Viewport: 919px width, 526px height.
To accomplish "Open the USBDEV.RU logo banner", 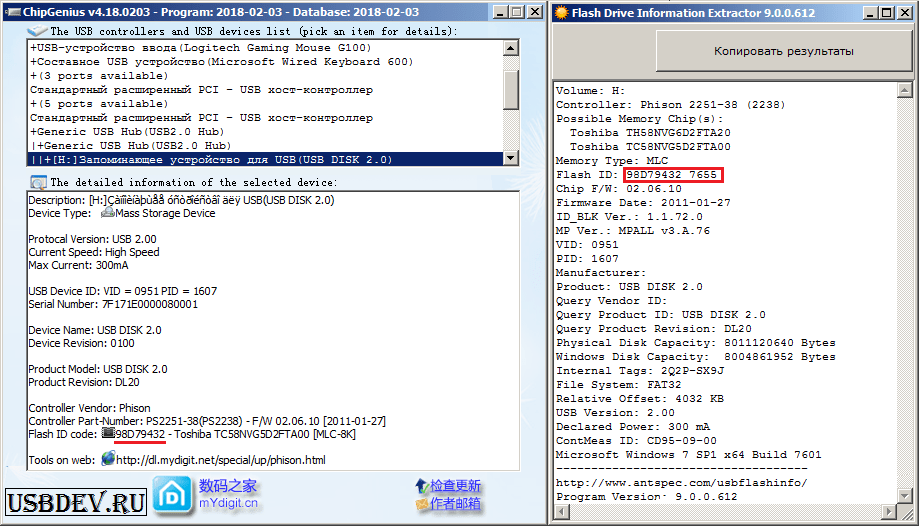I will (x=76, y=503).
